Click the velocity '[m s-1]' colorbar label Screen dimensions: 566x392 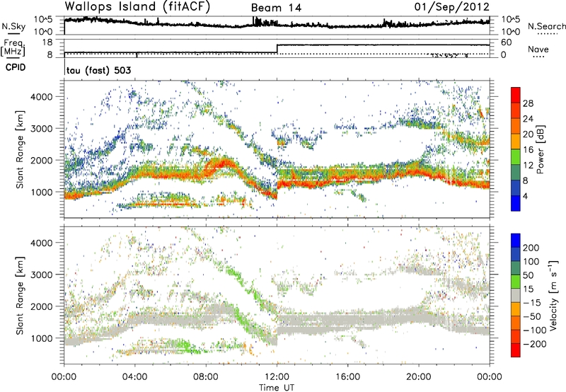click(x=553, y=295)
